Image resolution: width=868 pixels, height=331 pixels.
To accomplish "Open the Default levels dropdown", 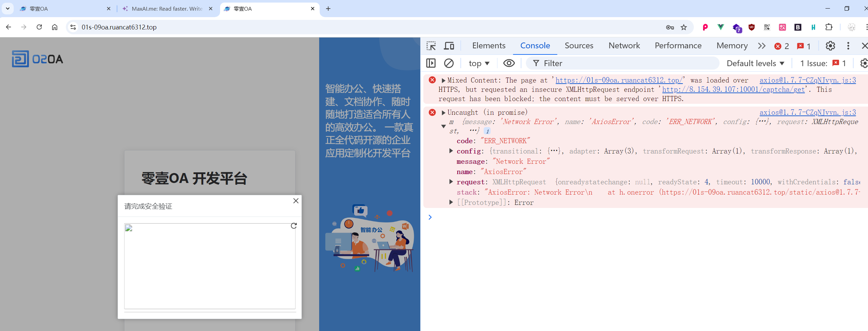I will (x=756, y=63).
